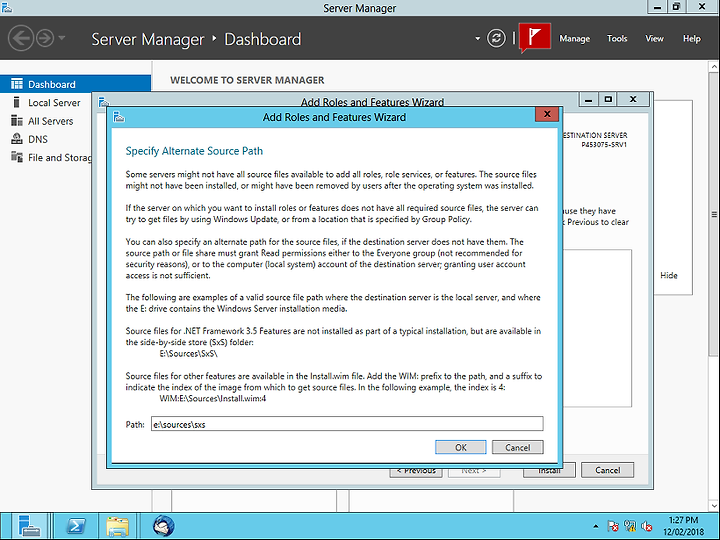Click OK in the Alternate Source Path dialog

click(461, 447)
